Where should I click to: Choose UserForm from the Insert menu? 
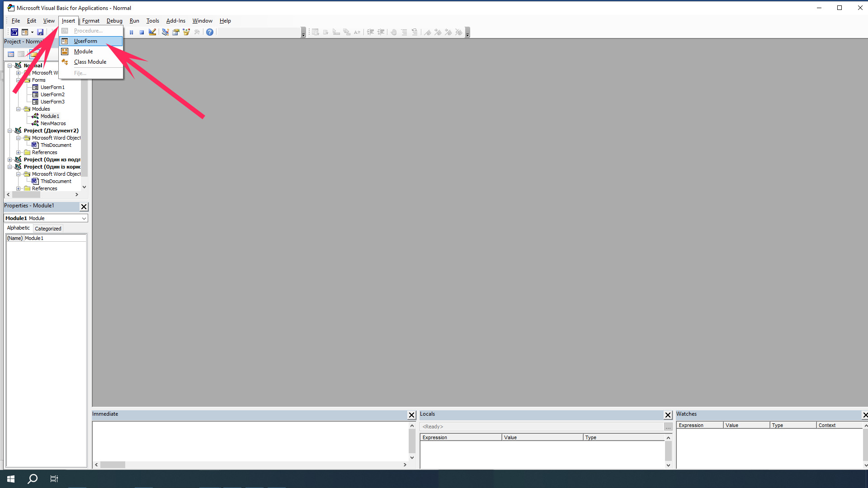(91, 41)
